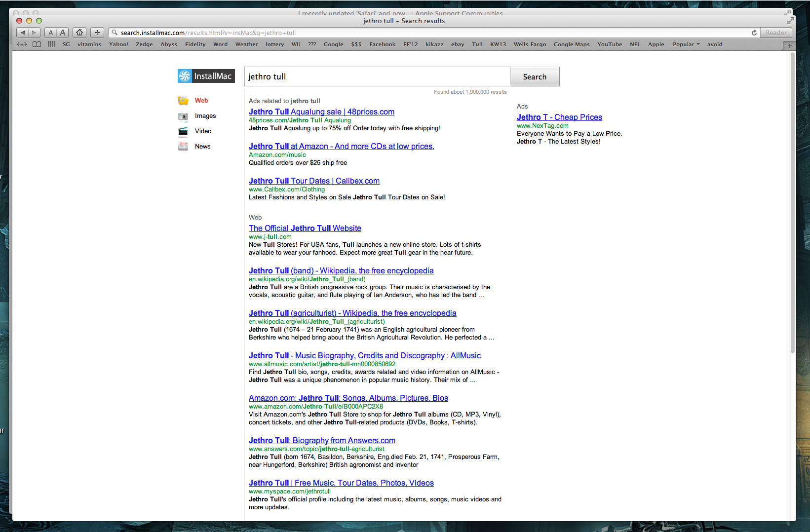Open Jethro Tull Biography from Answers.com link
810x532 pixels.
click(x=322, y=441)
